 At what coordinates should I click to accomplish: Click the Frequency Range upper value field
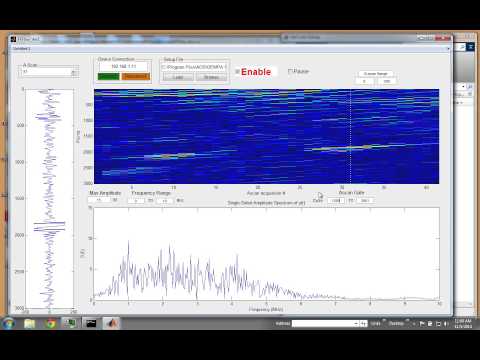[164, 201]
